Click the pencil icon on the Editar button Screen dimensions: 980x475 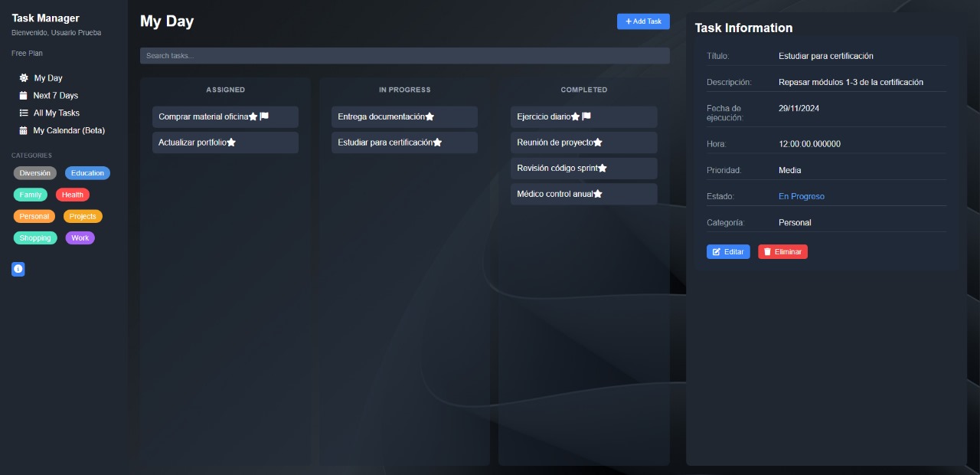(x=716, y=251)
